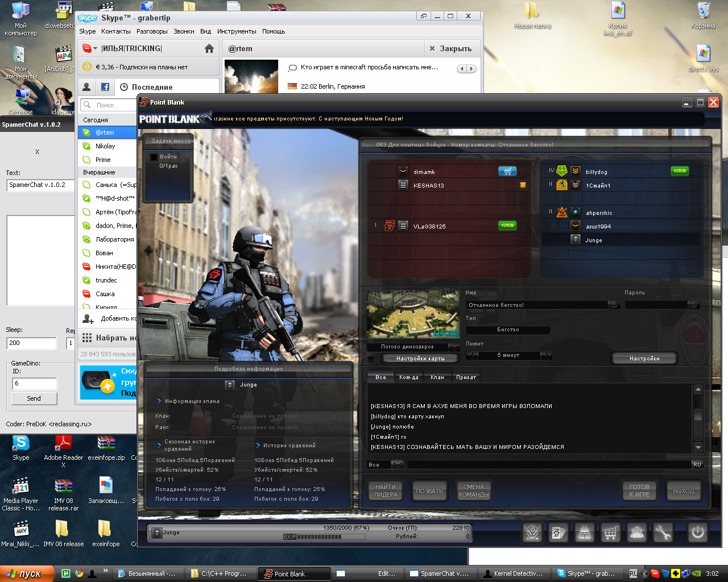Open the inventory backpack icon
This screenshot has height=582, width=728.
(585, 533)
